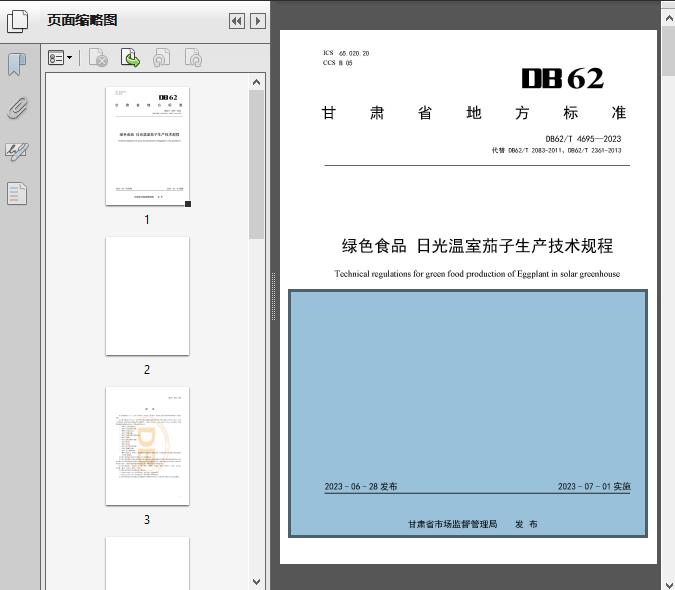The image size is (675, 590).
Task: Click the DB62 logo text
Action: (563, 78)
